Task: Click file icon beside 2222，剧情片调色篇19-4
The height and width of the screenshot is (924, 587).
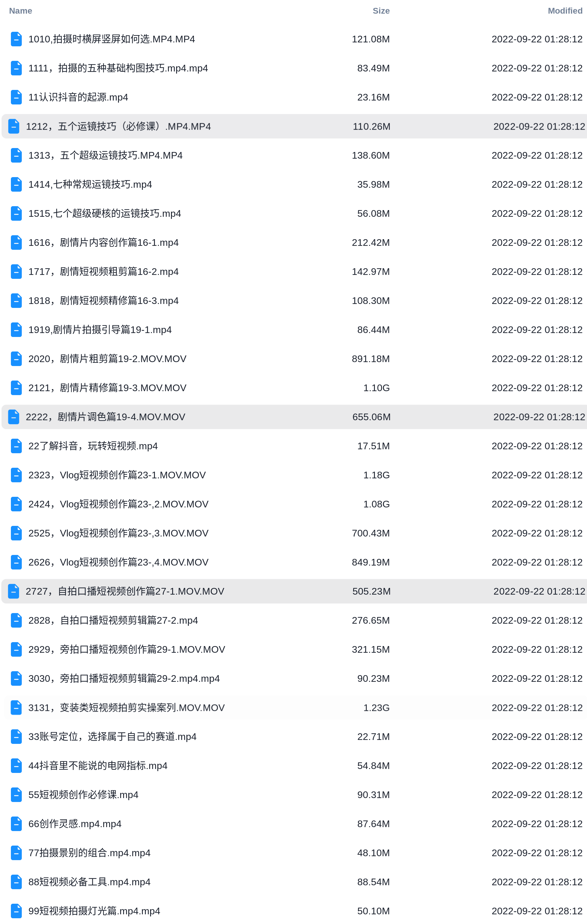Action: (x=14, y=417)
